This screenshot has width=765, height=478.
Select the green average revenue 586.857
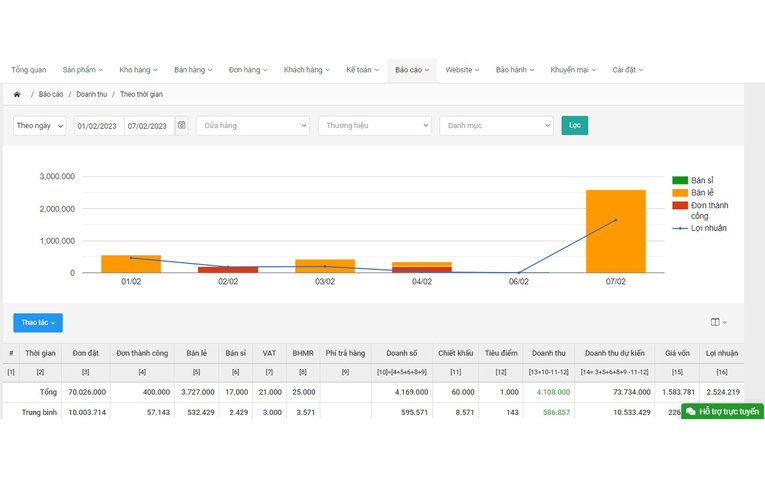(x=556, y=413)
